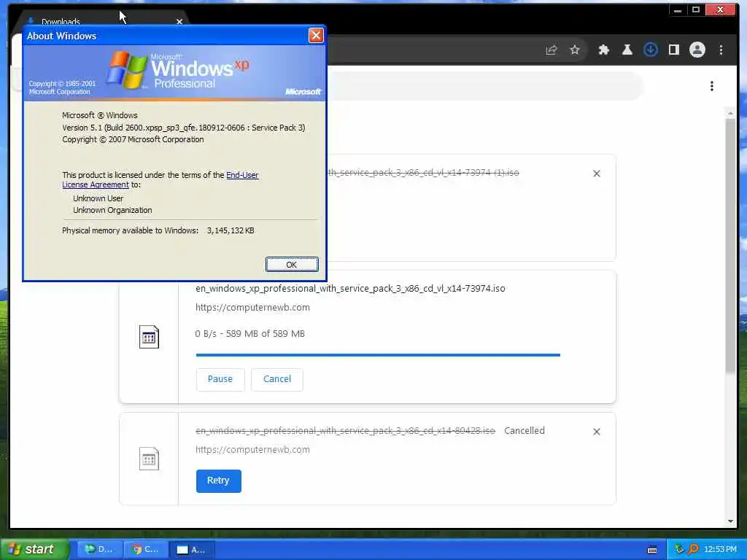Click file icon of the cancelled 80428.iso

(x=149, y=459)
